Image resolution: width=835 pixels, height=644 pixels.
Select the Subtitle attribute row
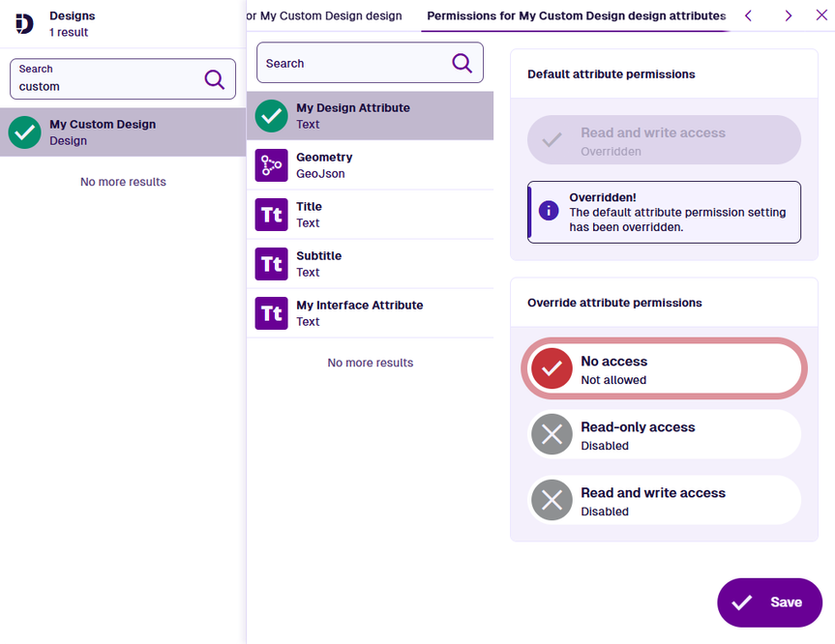370,263
